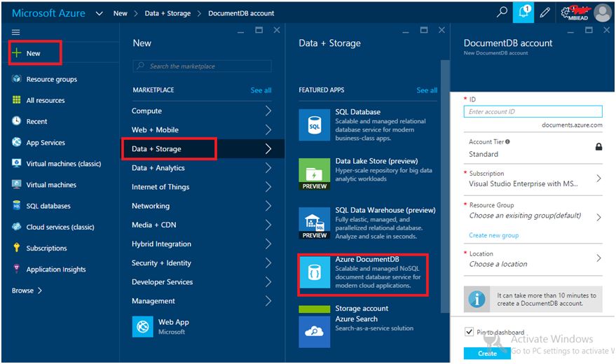Click the SQL databases icon
Screen dimensions: 616x364
coord(17,205)
